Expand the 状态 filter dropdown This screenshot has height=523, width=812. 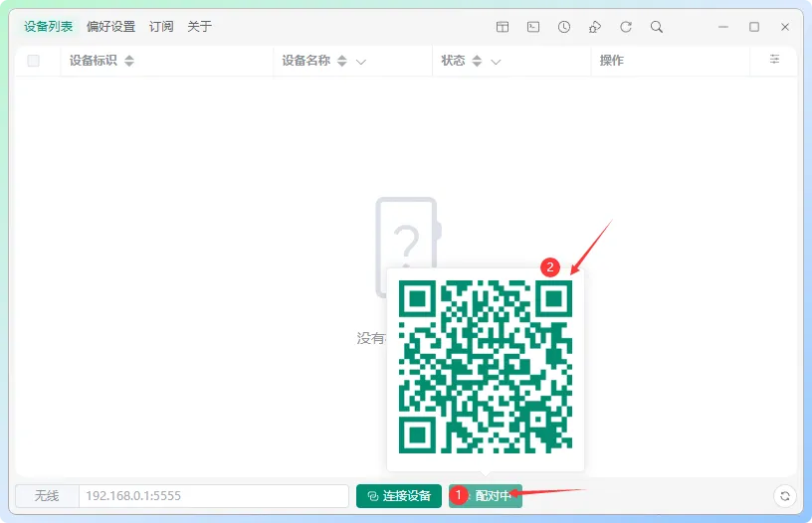(x=496, y=62)
